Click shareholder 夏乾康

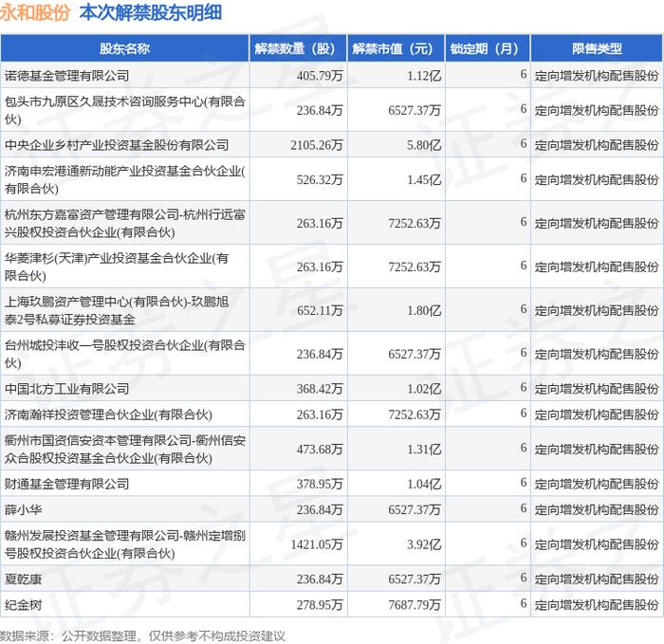click(24, 580)
